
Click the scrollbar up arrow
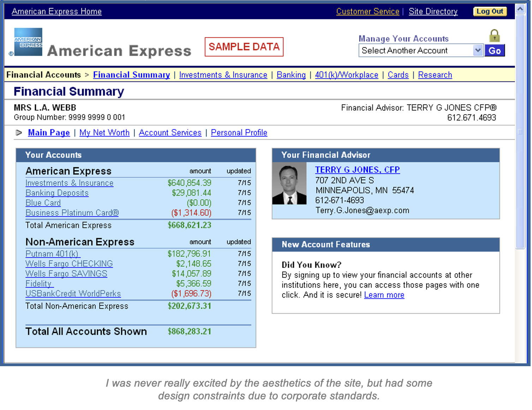[520, 9]
